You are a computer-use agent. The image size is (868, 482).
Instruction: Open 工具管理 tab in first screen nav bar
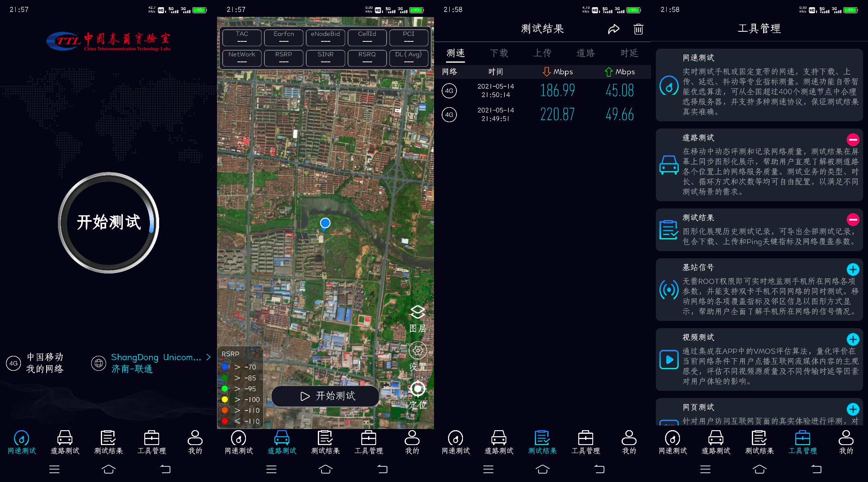click(x=152, y=442)
